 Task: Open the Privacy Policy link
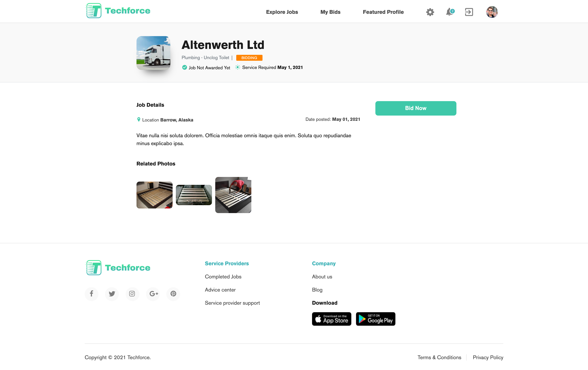click(488, 357)
